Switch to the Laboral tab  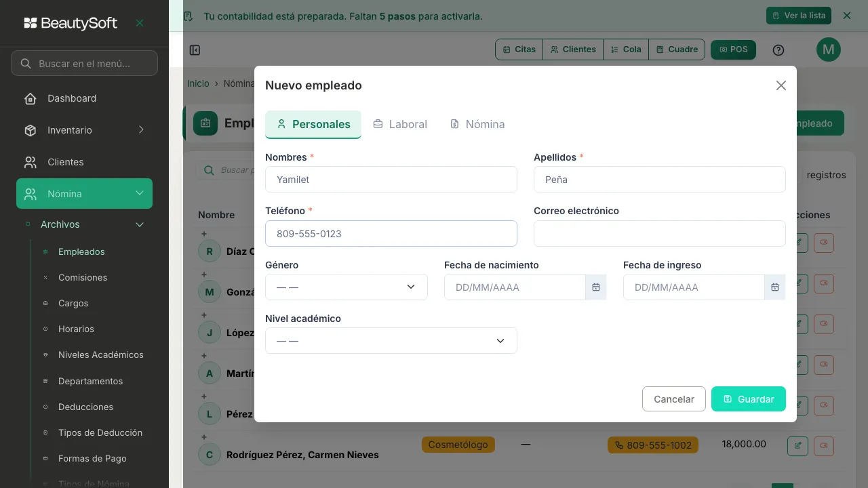click(400, 124)
